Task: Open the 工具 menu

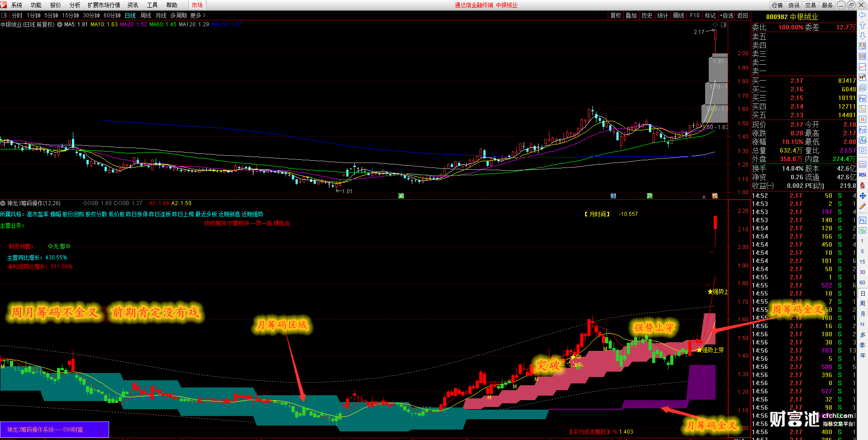Action: 153,5
